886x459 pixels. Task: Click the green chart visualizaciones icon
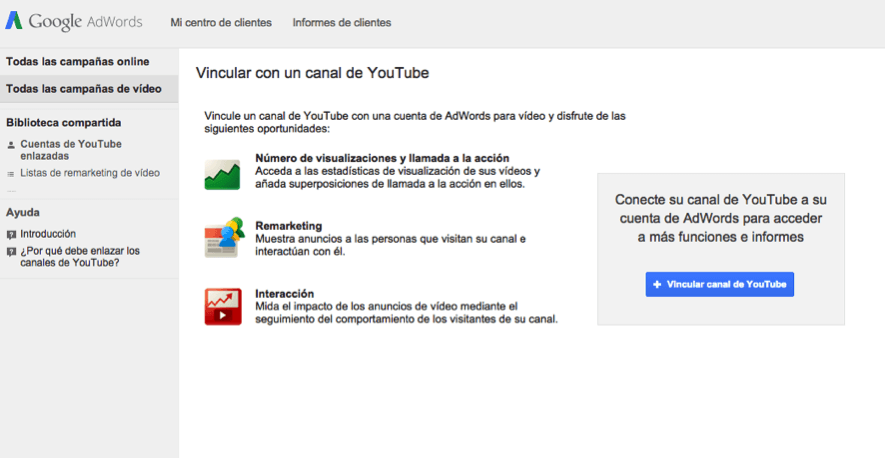222,174
